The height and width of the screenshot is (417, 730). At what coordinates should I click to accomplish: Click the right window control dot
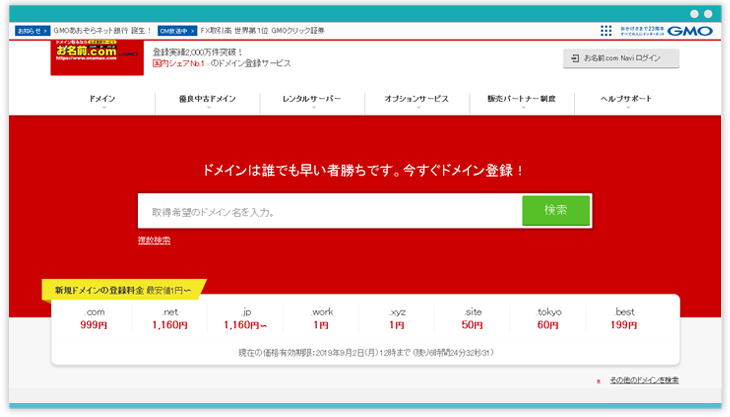click(x=708, y=13)
